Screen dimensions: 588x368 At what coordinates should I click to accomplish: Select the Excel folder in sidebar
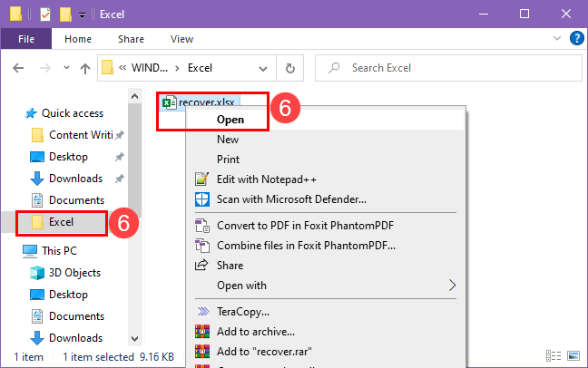(x=62, y=223)
